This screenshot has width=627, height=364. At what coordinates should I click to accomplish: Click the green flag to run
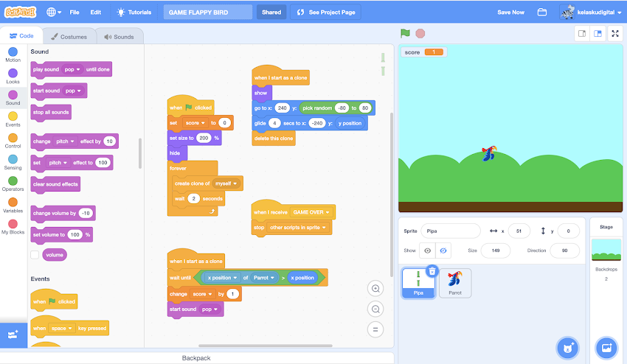coord(405,33)
